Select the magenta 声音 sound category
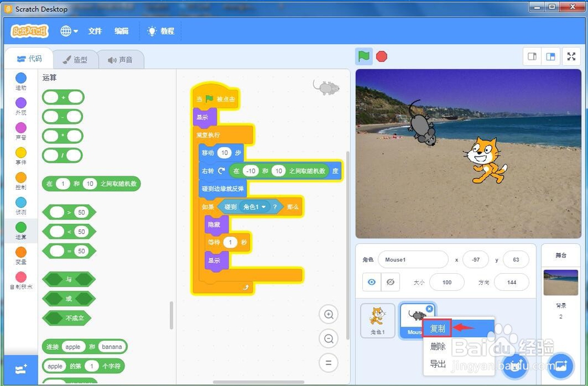 click(21, 131)
